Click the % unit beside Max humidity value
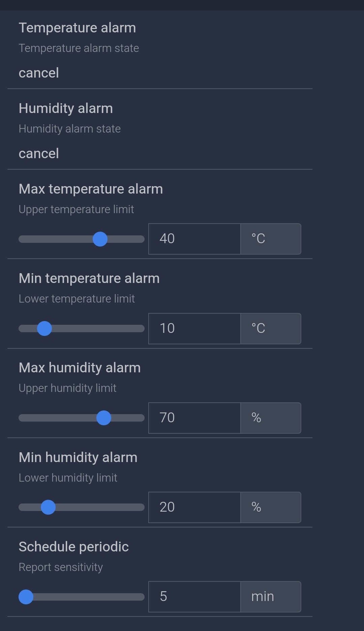364x631 pixels. 271,418
